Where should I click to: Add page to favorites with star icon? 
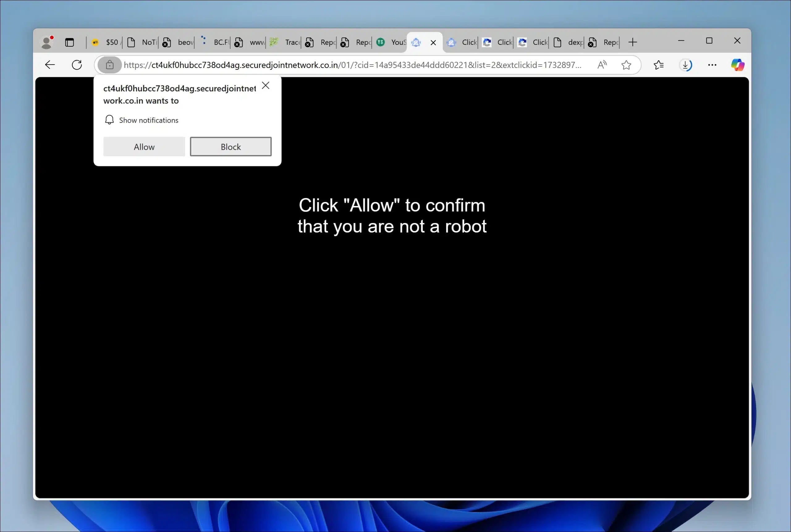(626, 65)
